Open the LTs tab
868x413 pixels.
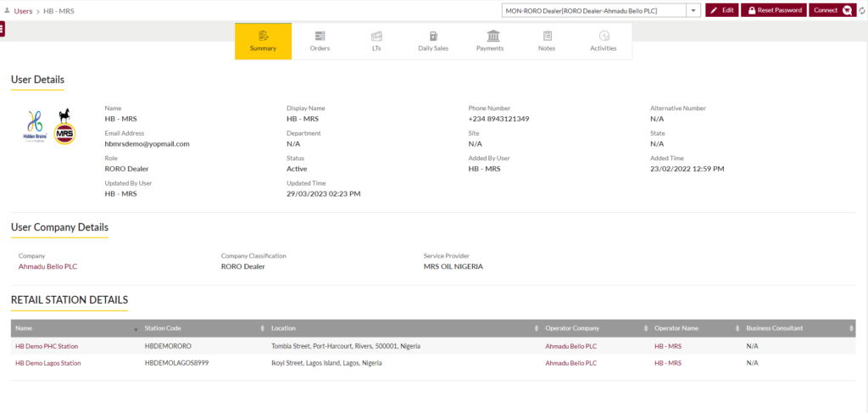(377, 42)
